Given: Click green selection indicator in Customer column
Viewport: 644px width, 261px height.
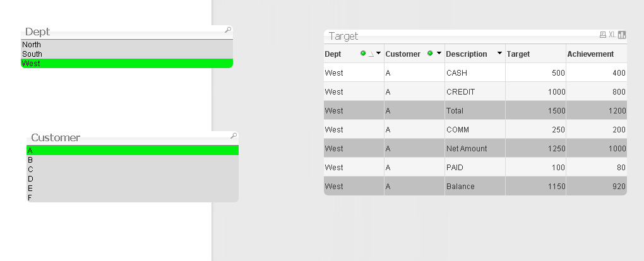Looking at the screenshot, I should tap(430, 54).
